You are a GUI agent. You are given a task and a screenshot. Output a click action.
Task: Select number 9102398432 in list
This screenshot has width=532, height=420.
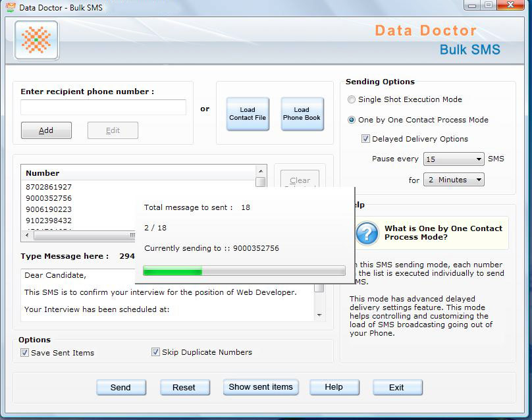point(49,221)
